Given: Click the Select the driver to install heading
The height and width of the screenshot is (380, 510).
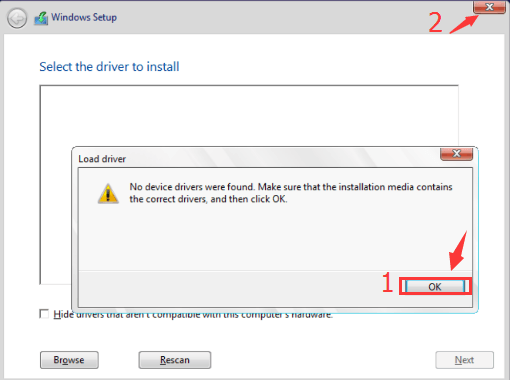Looking at the screenshot, I should point(109,67).
